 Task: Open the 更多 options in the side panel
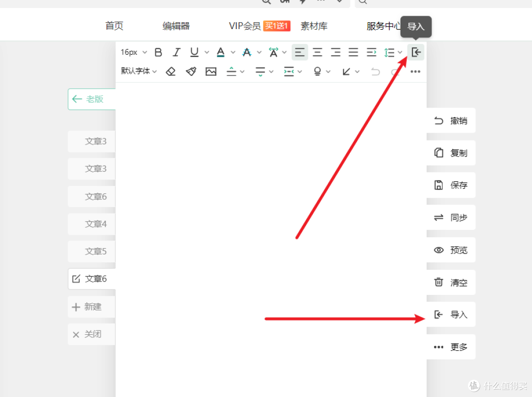click(451, 347)
